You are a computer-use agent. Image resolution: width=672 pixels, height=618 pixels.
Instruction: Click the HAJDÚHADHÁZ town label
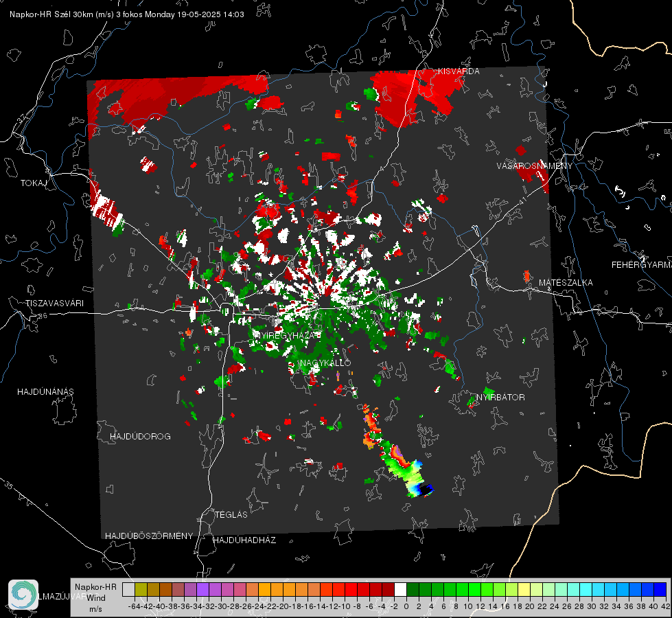[x=244, y=540]
